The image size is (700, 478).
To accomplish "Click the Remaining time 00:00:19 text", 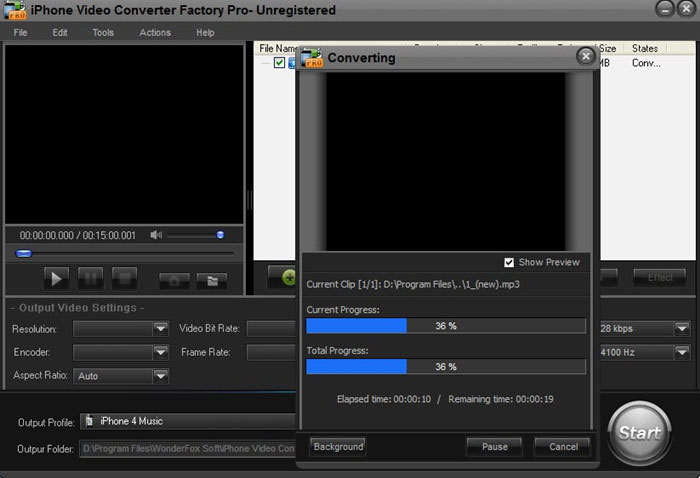I will click(501, 399).
